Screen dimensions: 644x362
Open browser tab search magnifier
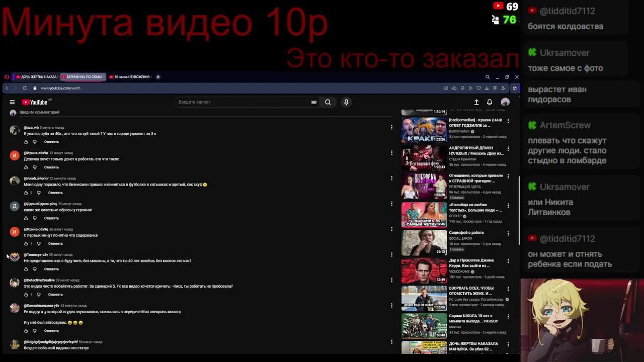click(x=488, y=77)
